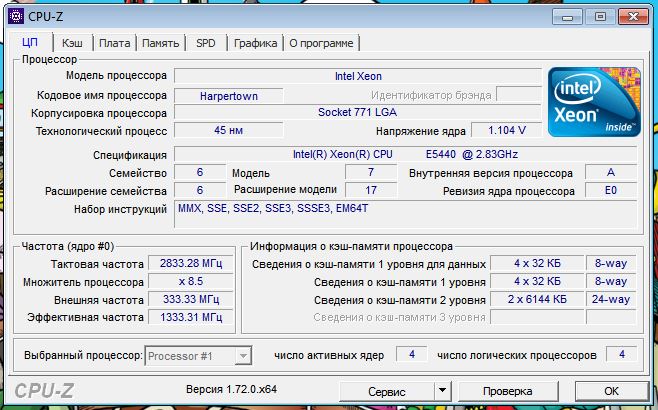658x410 pixels.
Task: Click the empty level 3 cache size field
Action: pos(537,317)
